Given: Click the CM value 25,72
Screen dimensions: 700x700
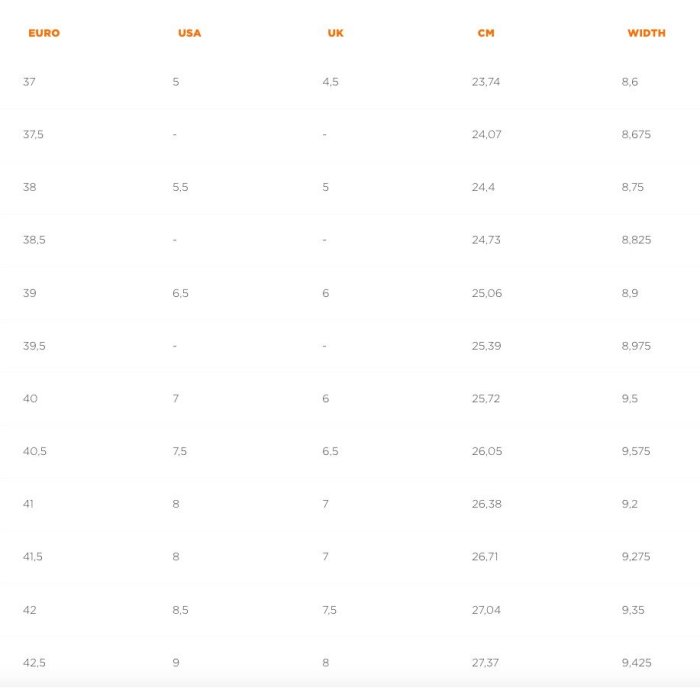Looking at the screenshot, I should 486,398.
